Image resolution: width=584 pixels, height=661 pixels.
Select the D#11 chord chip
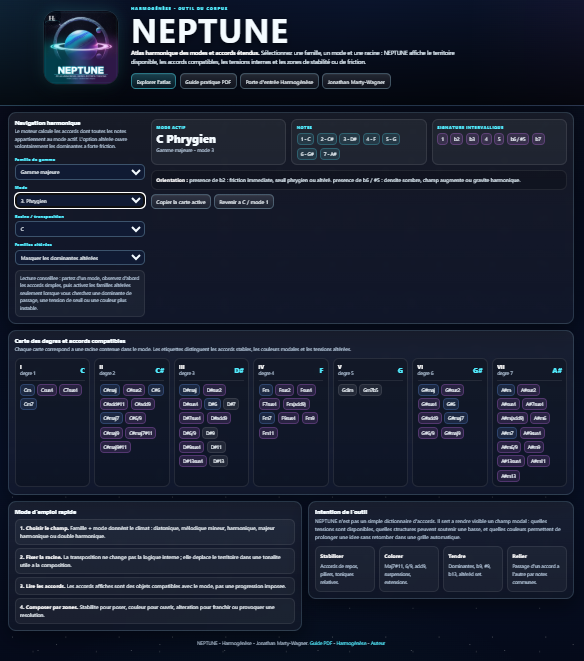click(216, 447)
